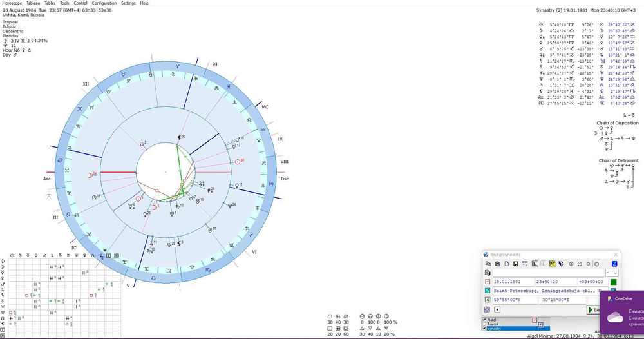Click the "Chain of Disposition" heading
644x339 pixels.
click(x=618, y=123)
